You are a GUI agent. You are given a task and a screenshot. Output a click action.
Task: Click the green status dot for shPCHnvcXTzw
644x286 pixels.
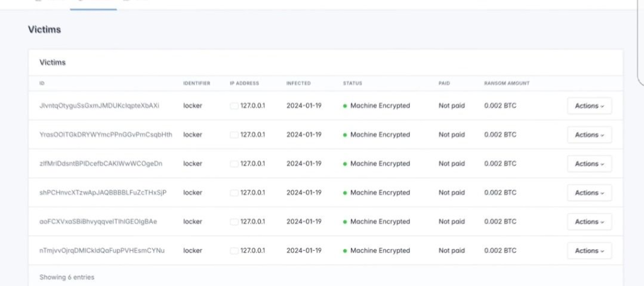pyautogui.click(x=345, y=193)
